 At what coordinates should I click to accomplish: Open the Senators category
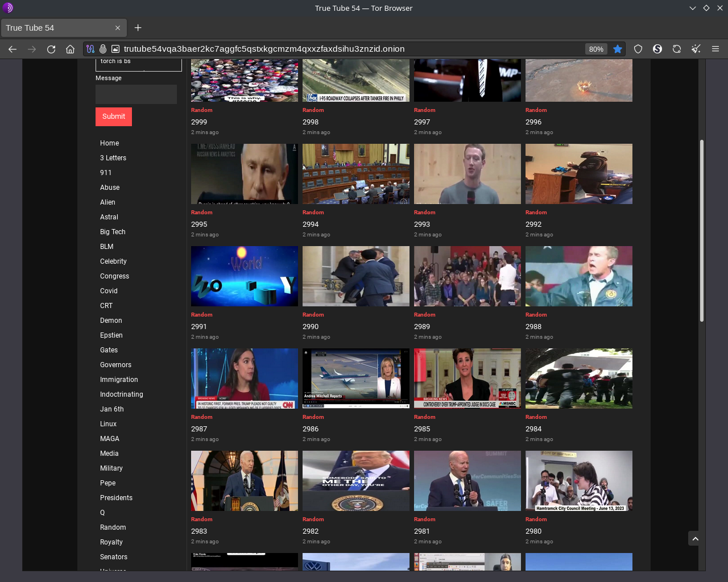(114, 557)
